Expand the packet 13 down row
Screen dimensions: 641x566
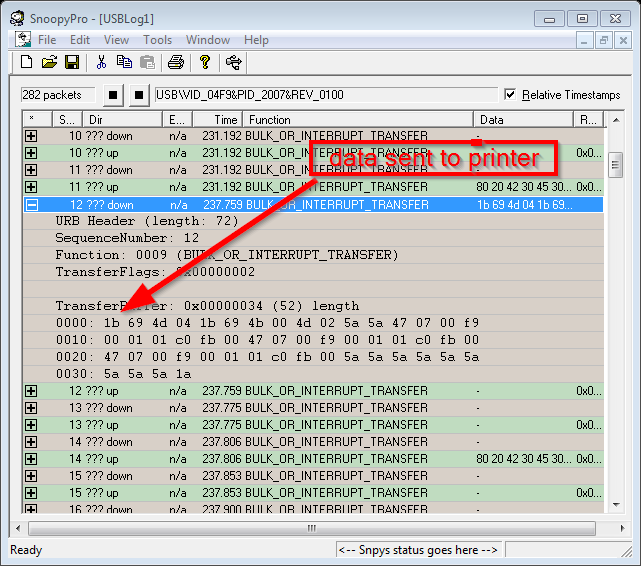pyautogui.click(x=31, y=408)
